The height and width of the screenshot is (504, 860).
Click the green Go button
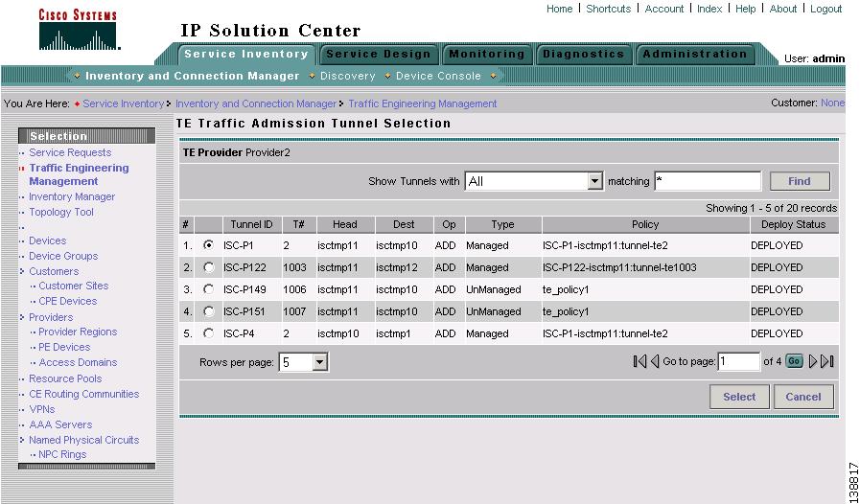tap(794, 361)
